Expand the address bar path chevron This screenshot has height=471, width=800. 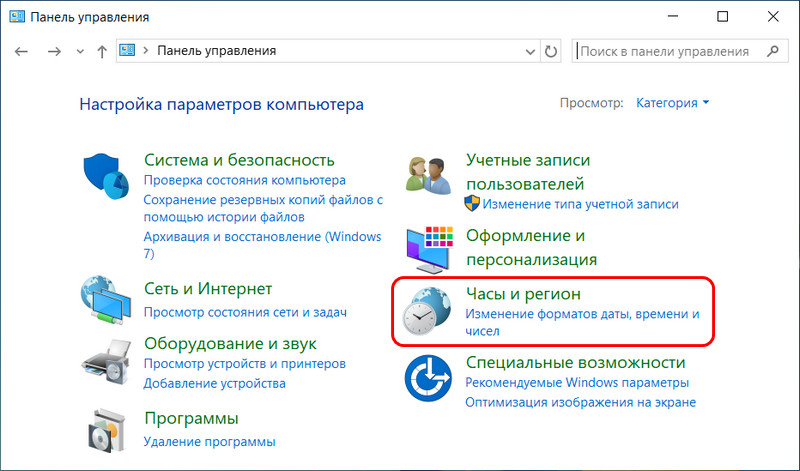tap(145, 51)
